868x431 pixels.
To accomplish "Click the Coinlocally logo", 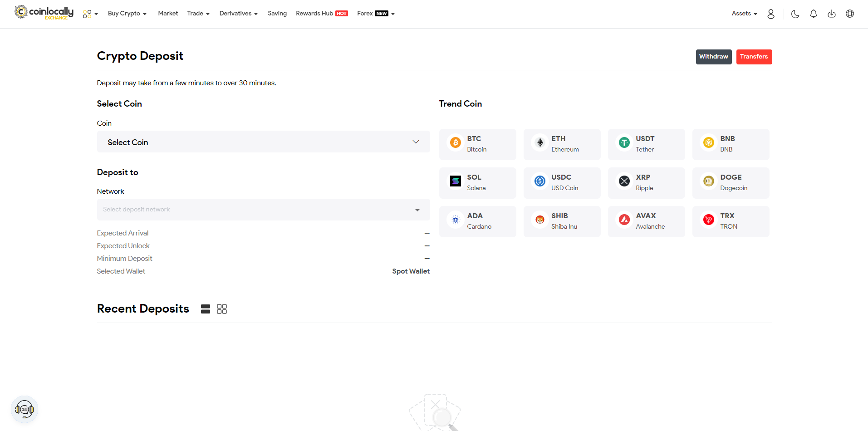I will pyautogui.click(x=44, y=12).
